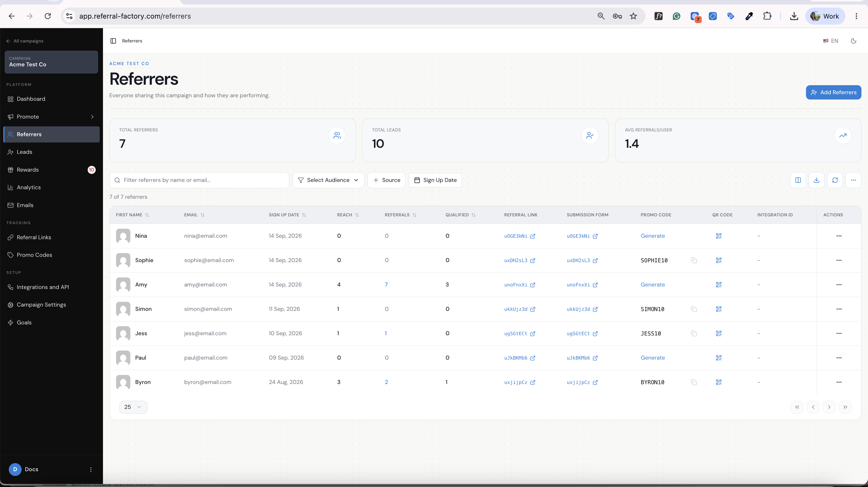Expand the Select Audience dropdown
The height and width of the screenshot is (487, 868).
(328, 180)
